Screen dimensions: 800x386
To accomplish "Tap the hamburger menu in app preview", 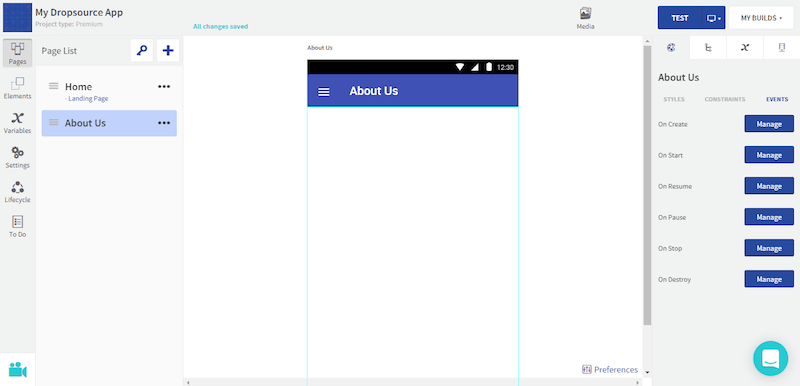I will click(x=324, y=92).
